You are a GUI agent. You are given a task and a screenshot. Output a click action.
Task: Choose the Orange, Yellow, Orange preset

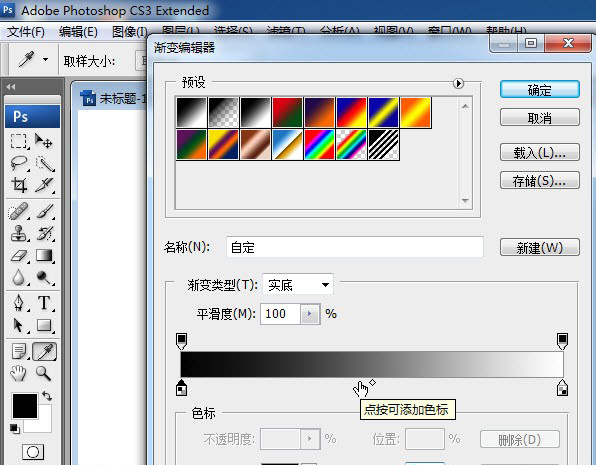coord(415,113)
